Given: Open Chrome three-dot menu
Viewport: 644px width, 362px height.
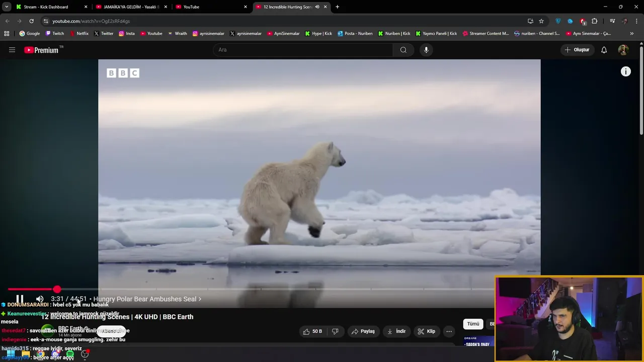Looking at the screenshot, I should pyautogui.click(x=636, y=21).
